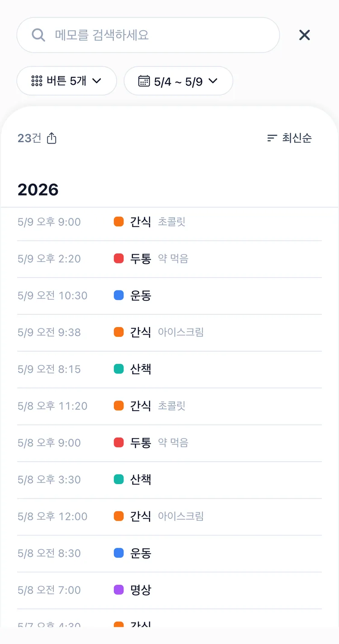339x644 pixels.
Task: Open the 5/8 오후 11:20 간식 초콜릿 entry
Action: (169, 406)
